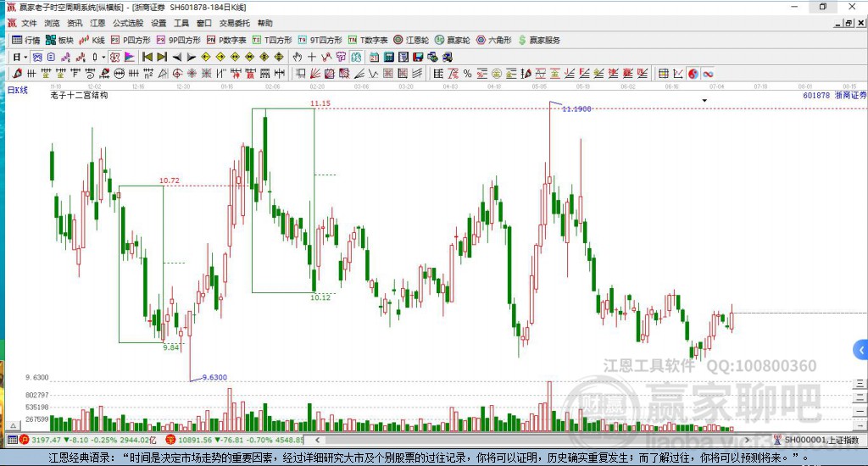Image resolution: width=868 pixels, height=466 pixels.
Task: Jump to the last bar of chart
Action: (x=162, y=57)
